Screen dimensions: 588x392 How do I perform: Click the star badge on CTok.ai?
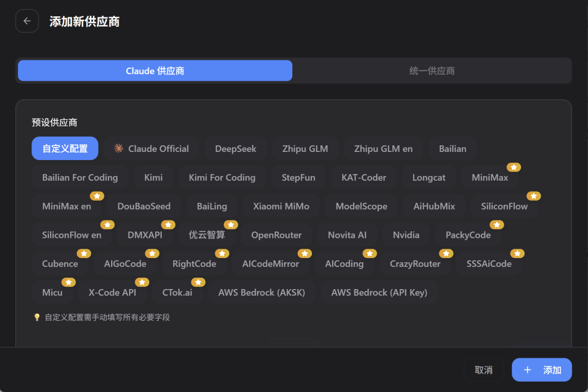[x=198, y=282]
